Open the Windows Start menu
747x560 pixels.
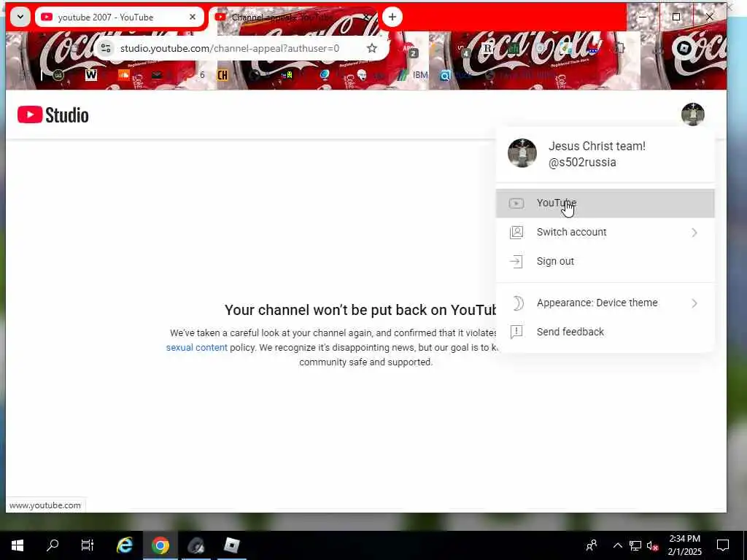click(x=18, y=545)
